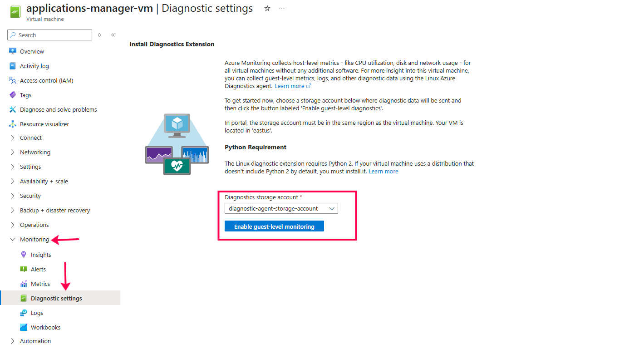Image resolution: width=644 pixels, height=349 pixels.
Task: Select Workbooks in the Monitoring menu
Action: (x=45, y=327)
